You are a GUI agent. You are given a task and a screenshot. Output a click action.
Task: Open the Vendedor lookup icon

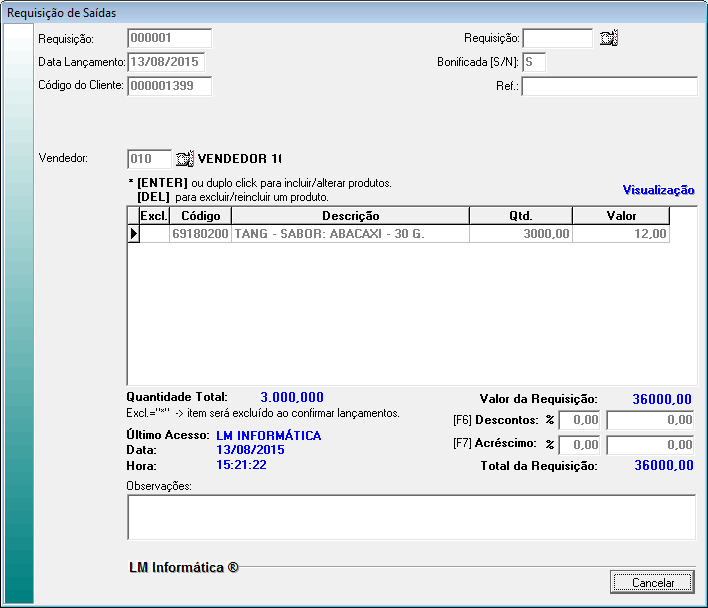[x=184, y=158]
